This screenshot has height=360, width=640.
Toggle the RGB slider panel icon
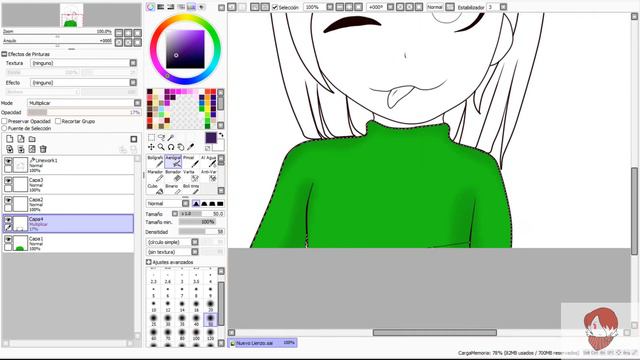click(161, 7)
